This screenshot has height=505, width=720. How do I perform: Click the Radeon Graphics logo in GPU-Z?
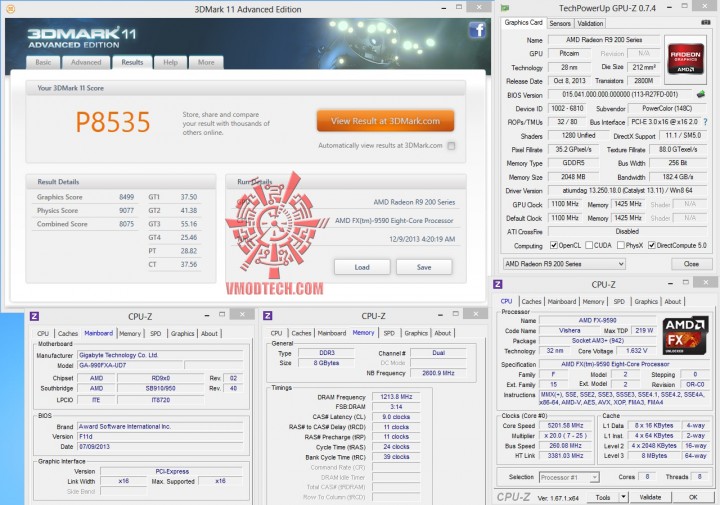tap(685, 60)
